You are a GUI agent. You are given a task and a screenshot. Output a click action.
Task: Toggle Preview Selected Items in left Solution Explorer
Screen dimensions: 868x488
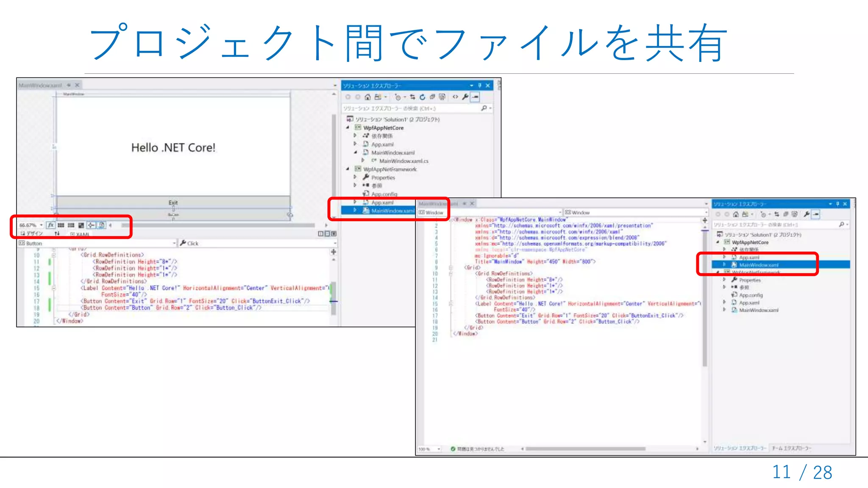[476, 97]
